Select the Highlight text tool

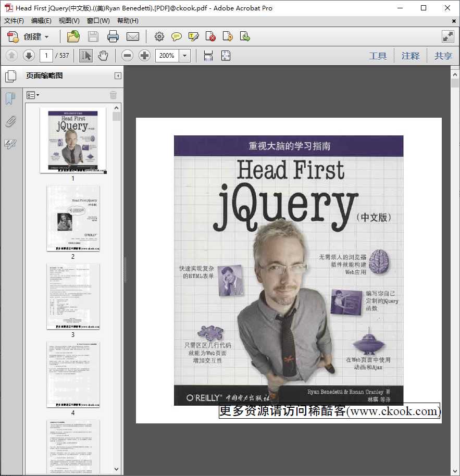194,37
